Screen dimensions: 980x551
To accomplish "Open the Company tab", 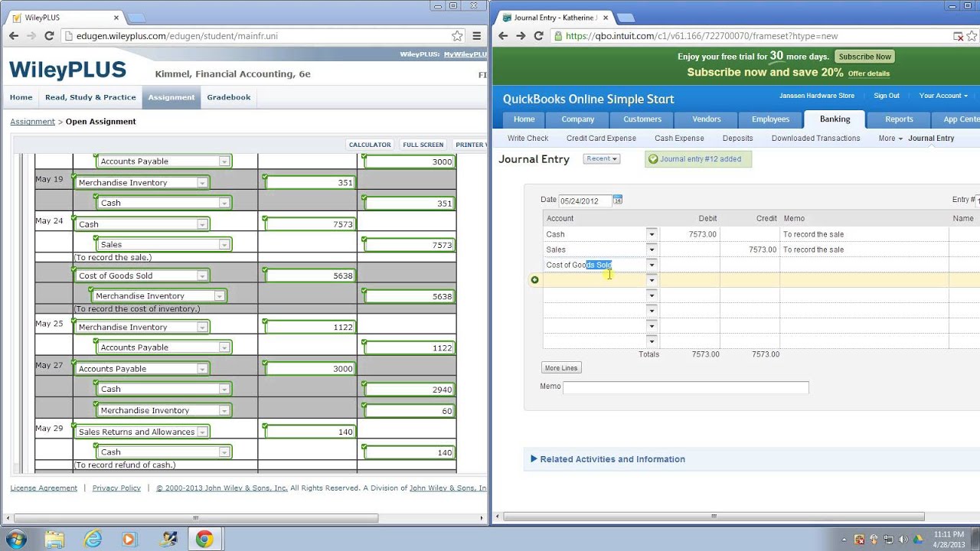I will 578,119.
